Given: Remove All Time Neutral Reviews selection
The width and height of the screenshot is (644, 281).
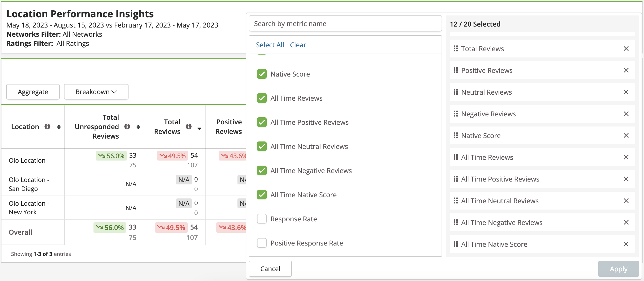Looking at the screenshot, I should [626, 201].
